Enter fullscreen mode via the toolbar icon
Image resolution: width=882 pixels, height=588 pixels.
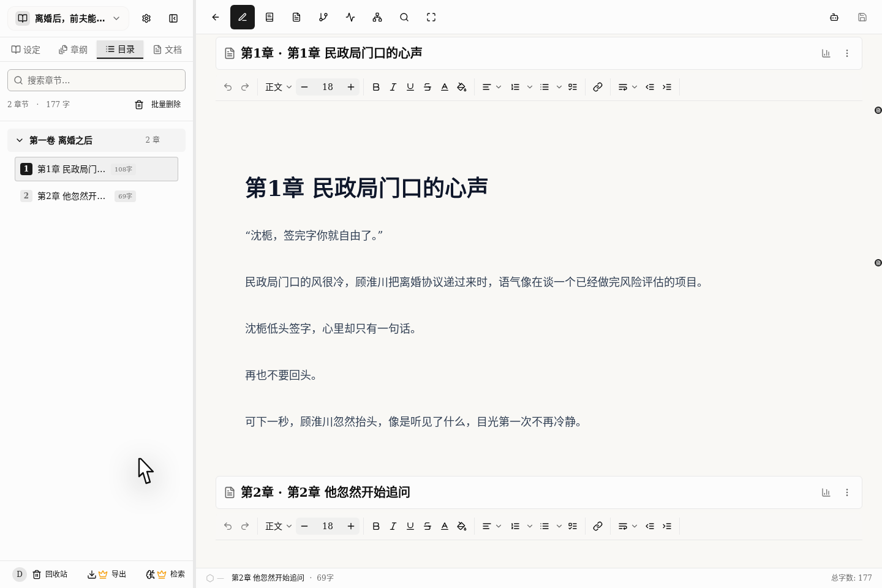[x=431, y=17]
